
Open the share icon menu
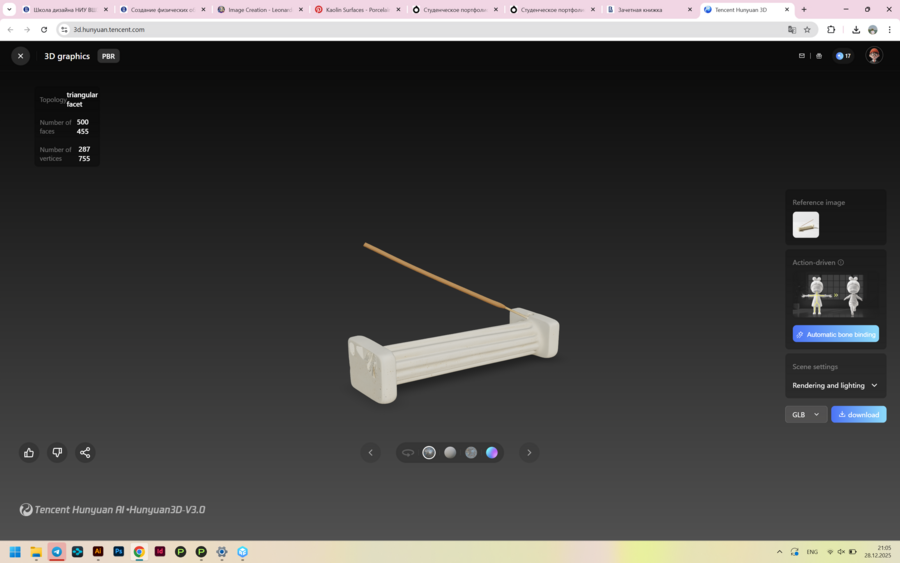coord(85,453)
